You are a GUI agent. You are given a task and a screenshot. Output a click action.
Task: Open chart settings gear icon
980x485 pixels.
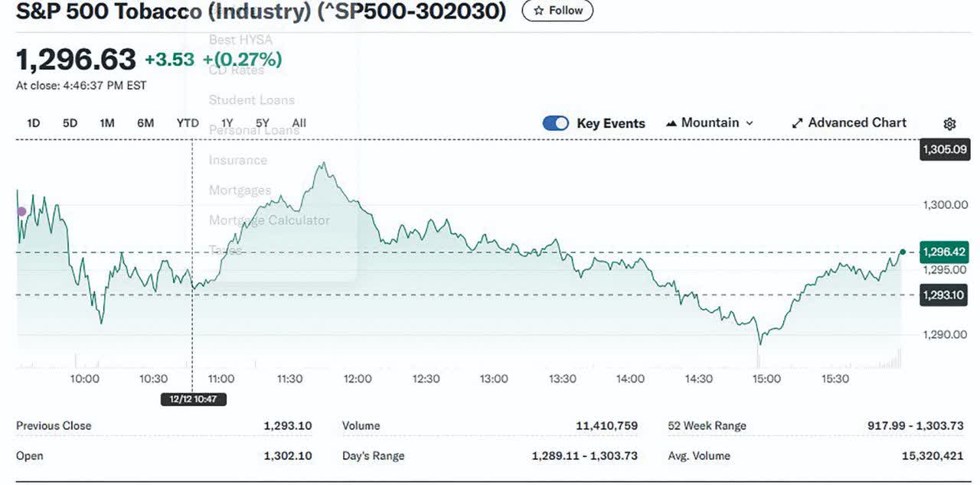pyautogui.click(x=949, y=124)
